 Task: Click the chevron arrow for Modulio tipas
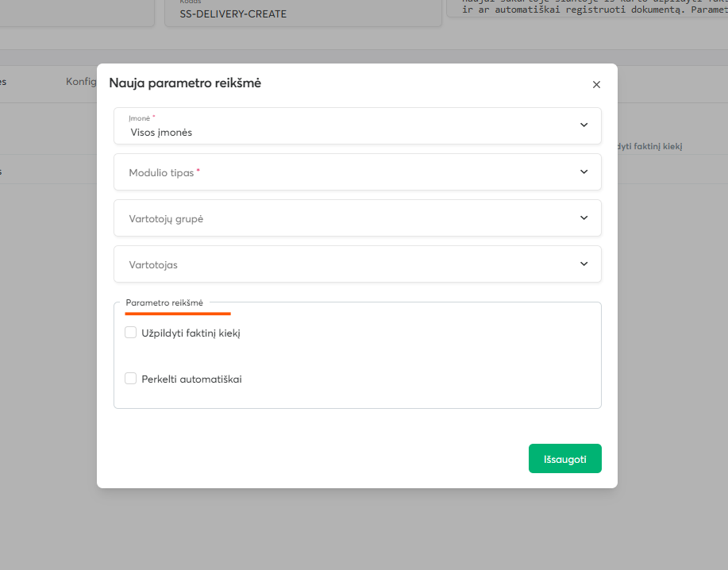[x=584, y=171]
